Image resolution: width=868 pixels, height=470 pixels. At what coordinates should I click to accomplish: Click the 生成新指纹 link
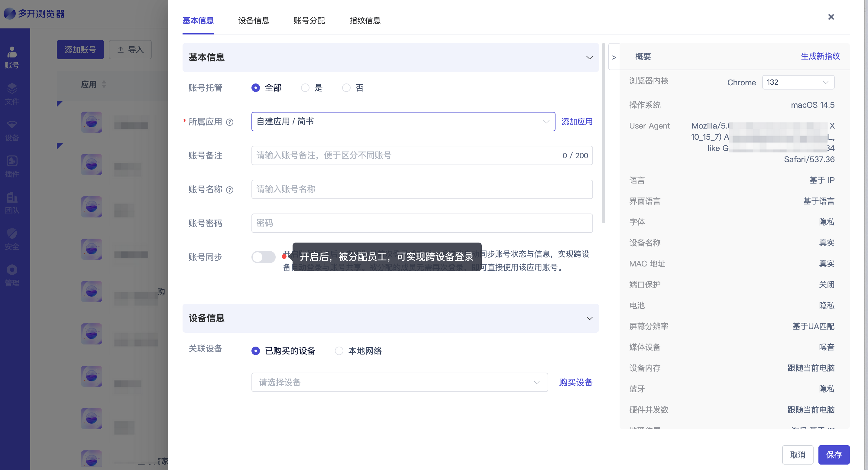pyautogui.click(x=820, y=56)
